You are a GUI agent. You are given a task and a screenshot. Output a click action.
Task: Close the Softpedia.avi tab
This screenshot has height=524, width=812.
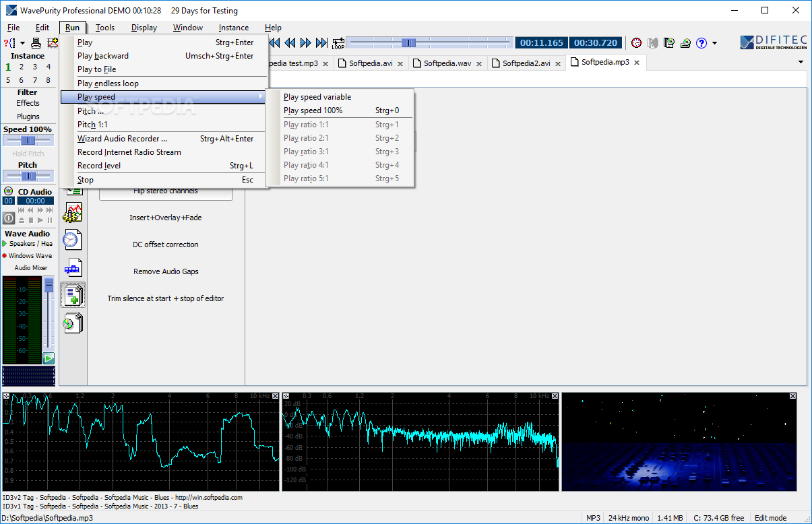coord(400,63)
